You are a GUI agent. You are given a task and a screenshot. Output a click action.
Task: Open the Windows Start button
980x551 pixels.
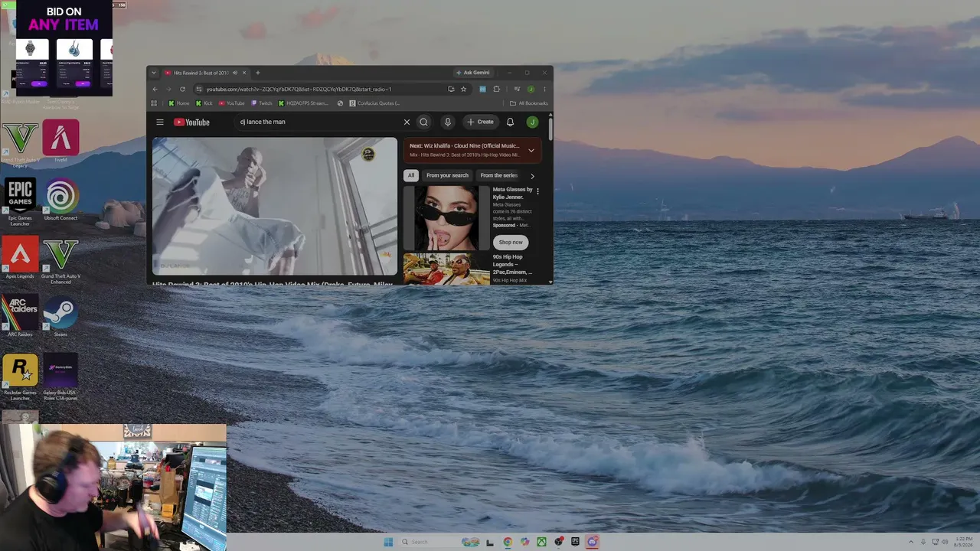click(388, 542)
